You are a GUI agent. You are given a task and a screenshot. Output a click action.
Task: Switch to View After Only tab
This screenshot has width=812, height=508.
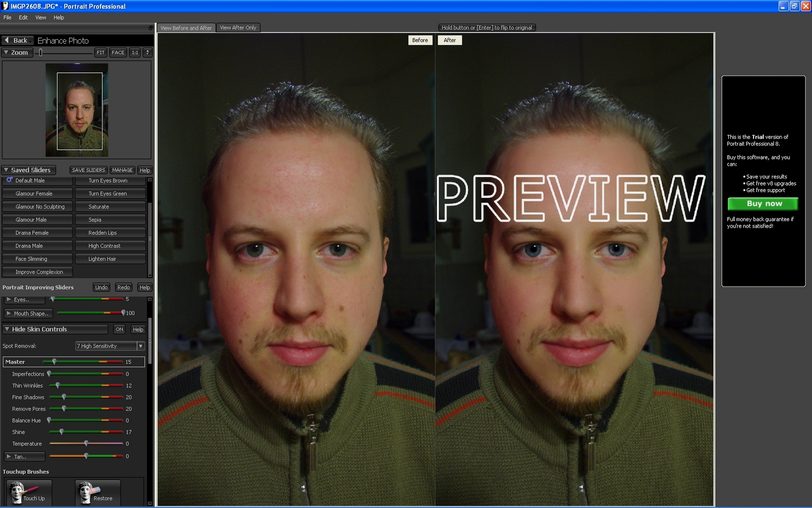[x=238, y=28]
